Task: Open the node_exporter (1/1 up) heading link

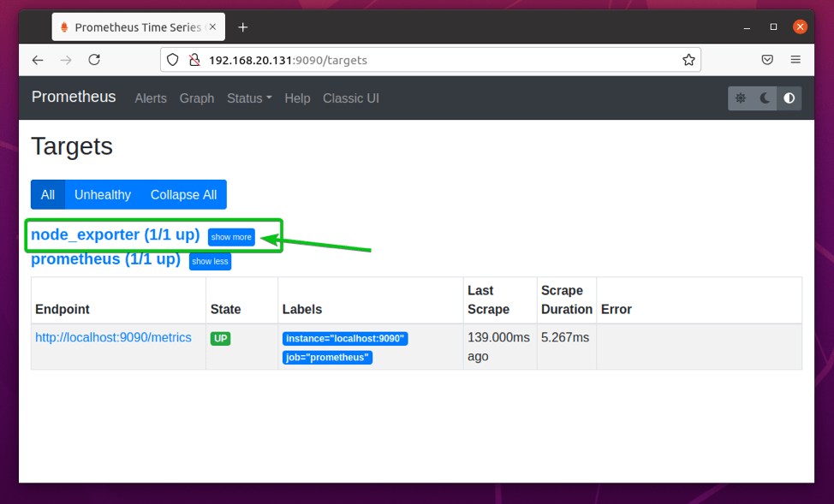Action: coord(116,234)
